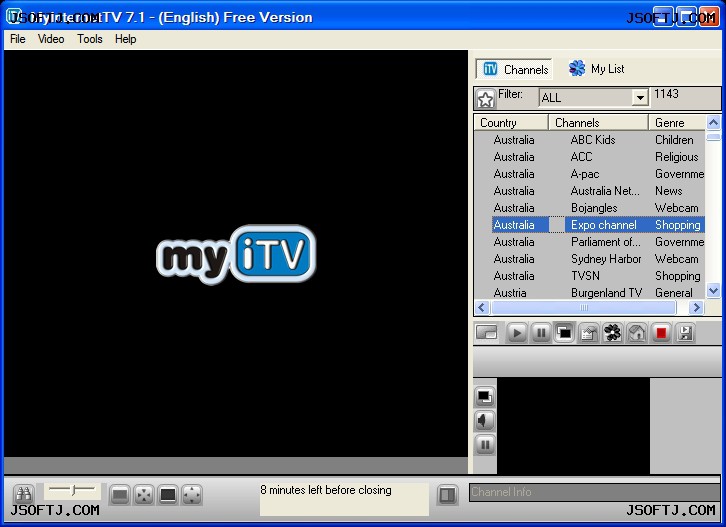
Task: Click the house with list icon
Action: coord(588,333)
